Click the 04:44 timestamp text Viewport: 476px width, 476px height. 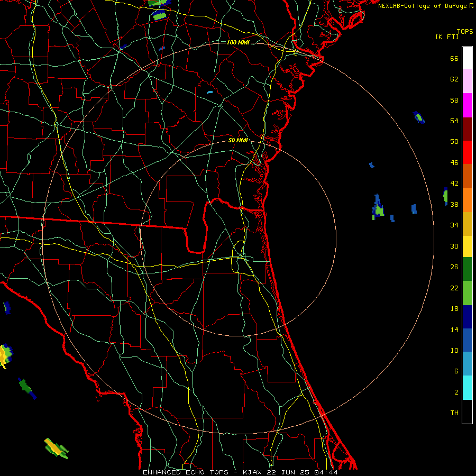326,472
